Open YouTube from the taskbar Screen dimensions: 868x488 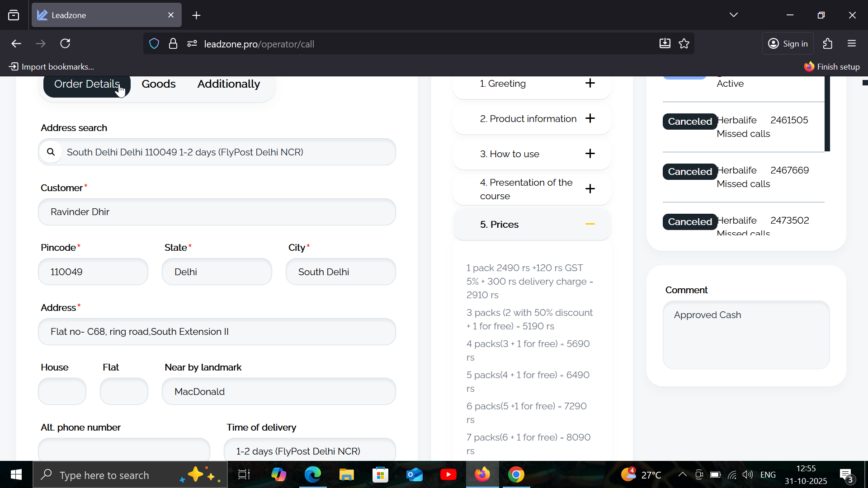[448, 474]
